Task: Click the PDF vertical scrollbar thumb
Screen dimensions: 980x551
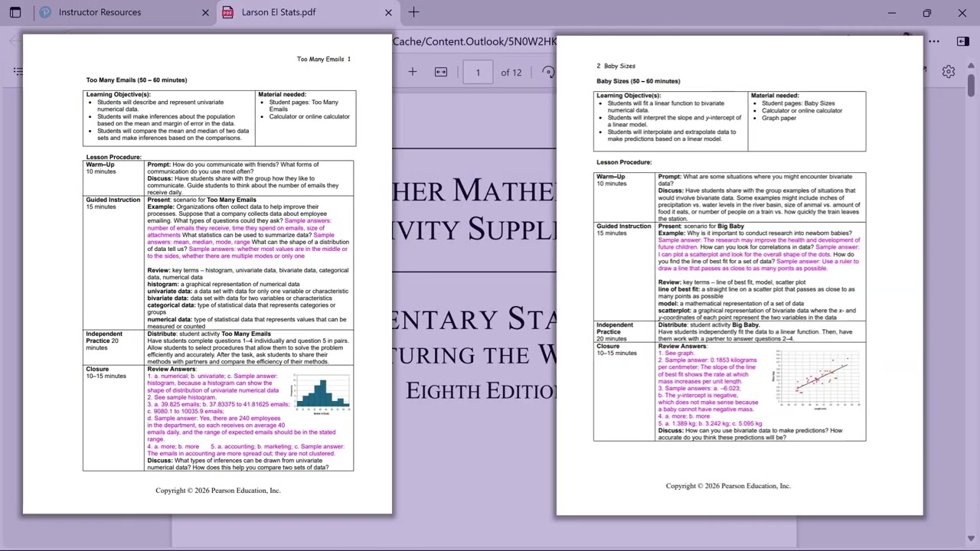Action: coord(972,84)
